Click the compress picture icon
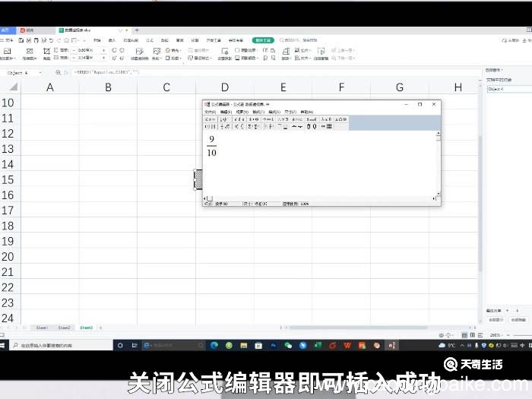The image size is (532, 399). coord(30,51)
